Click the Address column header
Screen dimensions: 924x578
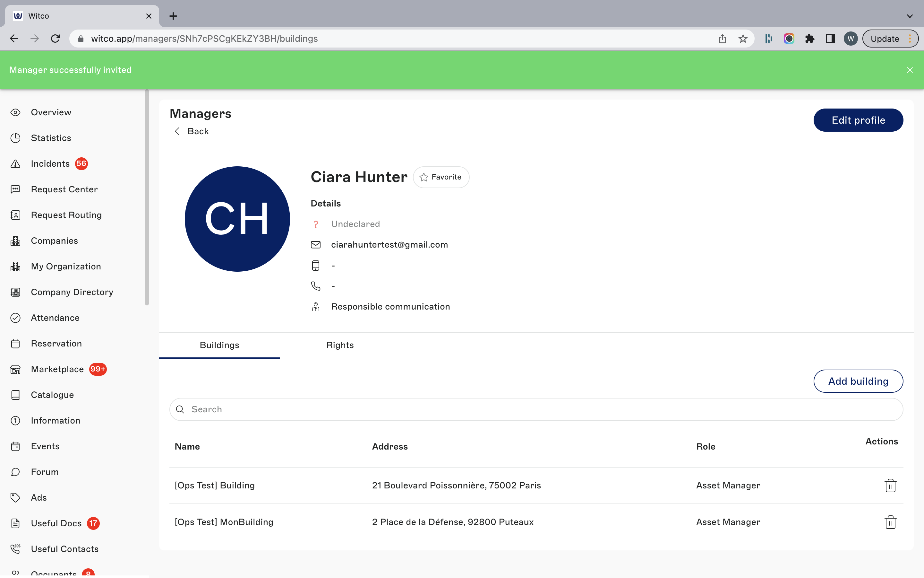(x=390, y=446)
